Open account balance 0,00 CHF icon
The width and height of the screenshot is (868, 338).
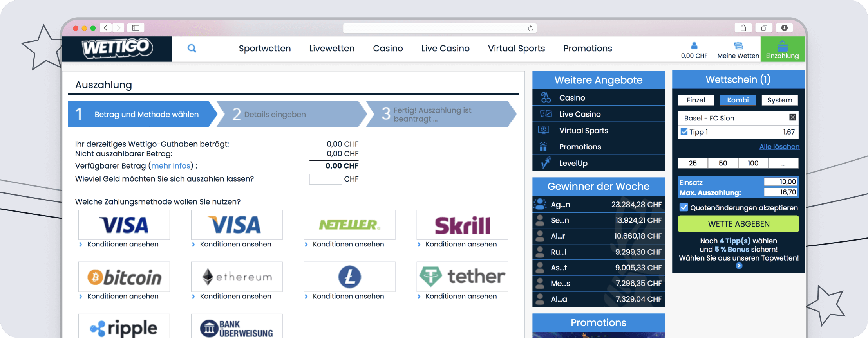click(694, 45)
